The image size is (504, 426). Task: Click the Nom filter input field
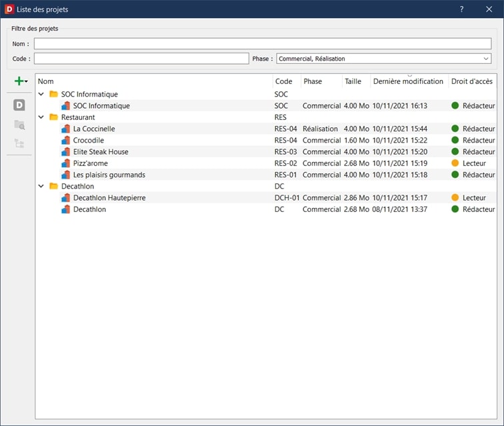(263, 43)
